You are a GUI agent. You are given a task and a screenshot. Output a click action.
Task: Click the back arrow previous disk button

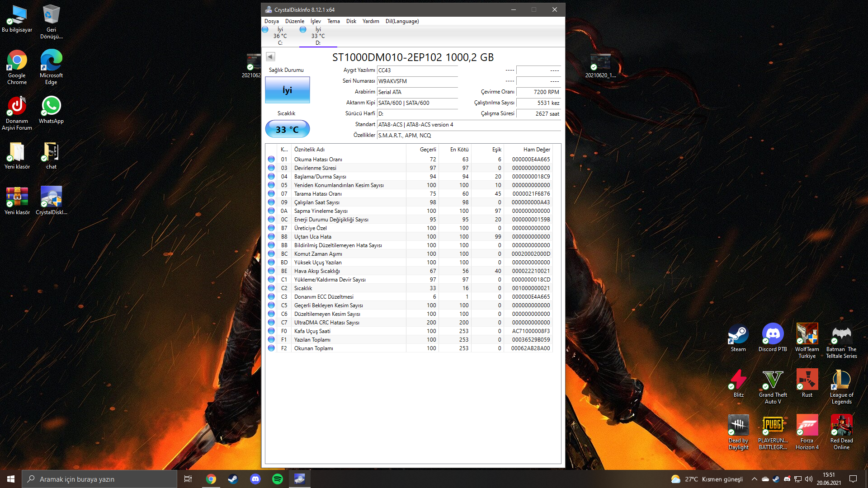click(270, 56)
